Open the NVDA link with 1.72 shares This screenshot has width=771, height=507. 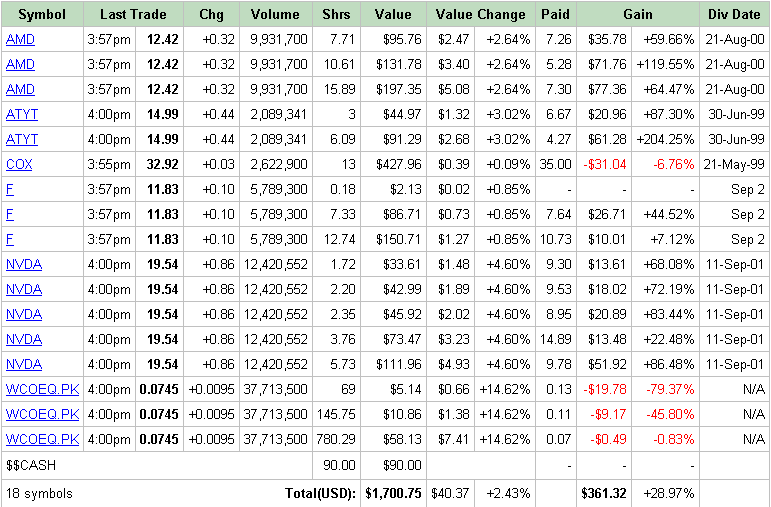pyautogui.click(x=24, y=265)
